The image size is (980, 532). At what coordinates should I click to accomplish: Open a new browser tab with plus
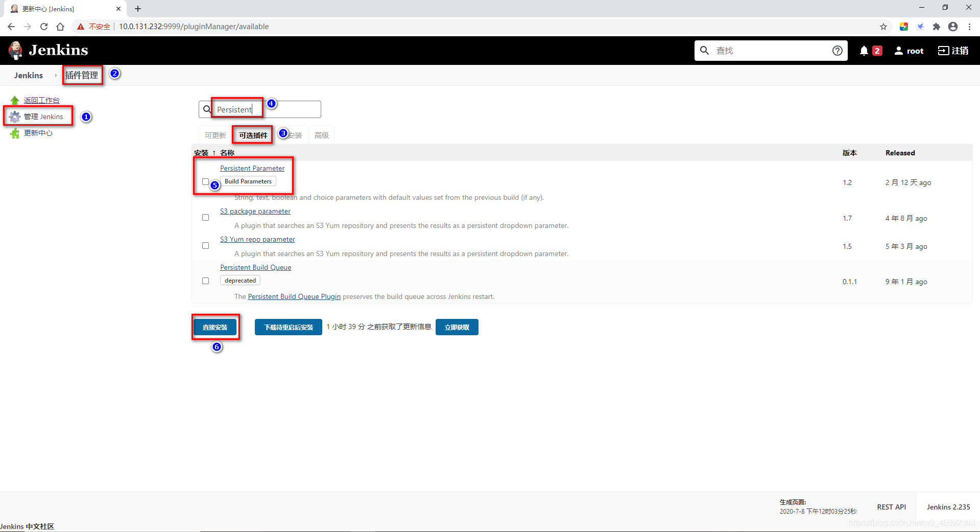pyautogui.click(x=138, y=9)
